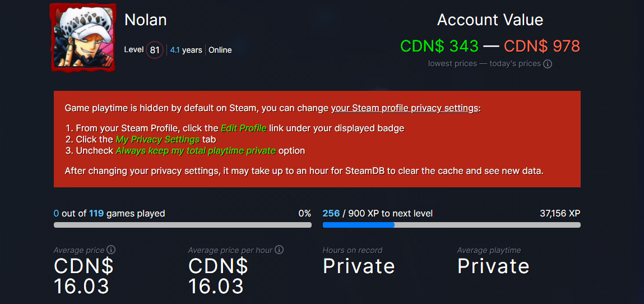
Task: Click the info icon next to Average price per hour
Action: coord(279,250)
